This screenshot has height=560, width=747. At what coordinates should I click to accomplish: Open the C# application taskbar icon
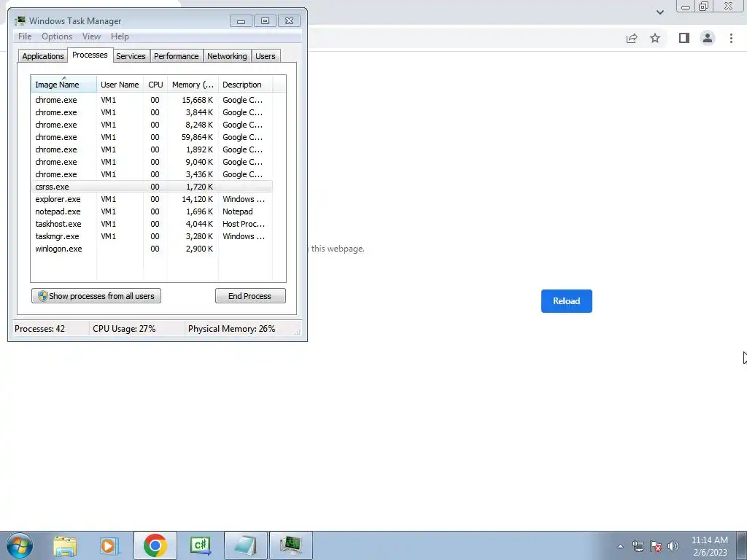pyautogui.click(x=200, y=545)
